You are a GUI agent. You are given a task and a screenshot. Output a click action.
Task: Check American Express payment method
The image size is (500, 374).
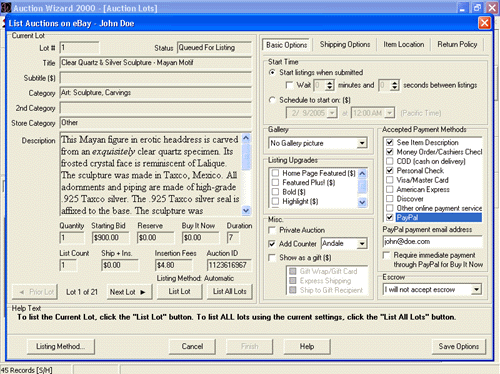pos(389,189)
